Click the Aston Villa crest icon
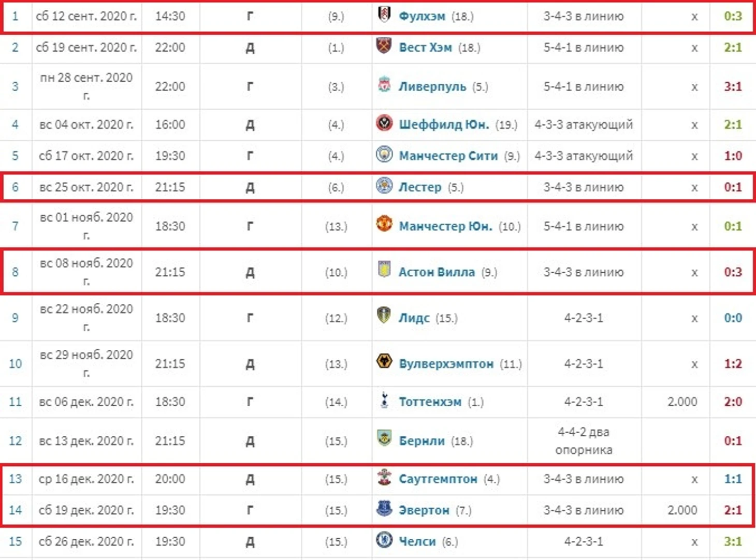756x560 pixels. point(384,270)
